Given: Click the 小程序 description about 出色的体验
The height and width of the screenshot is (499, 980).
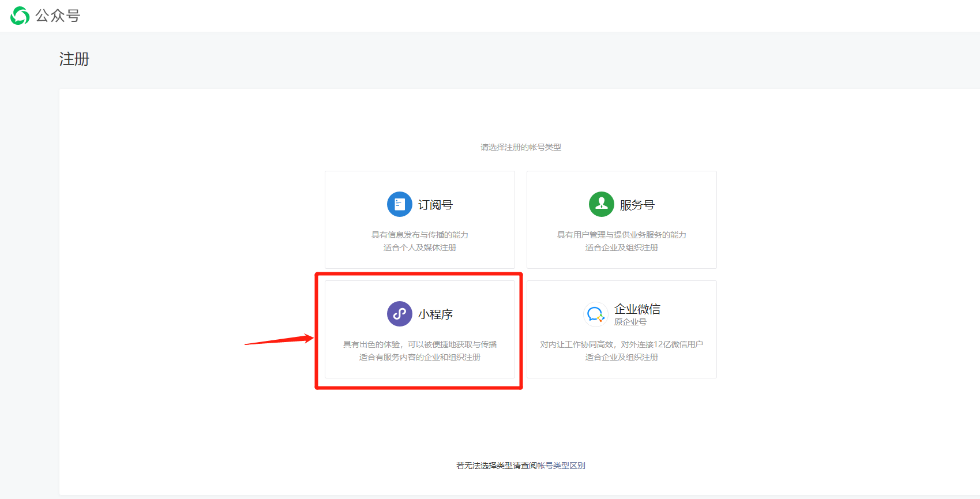Looking at the screenshot, I should [420, 344].
